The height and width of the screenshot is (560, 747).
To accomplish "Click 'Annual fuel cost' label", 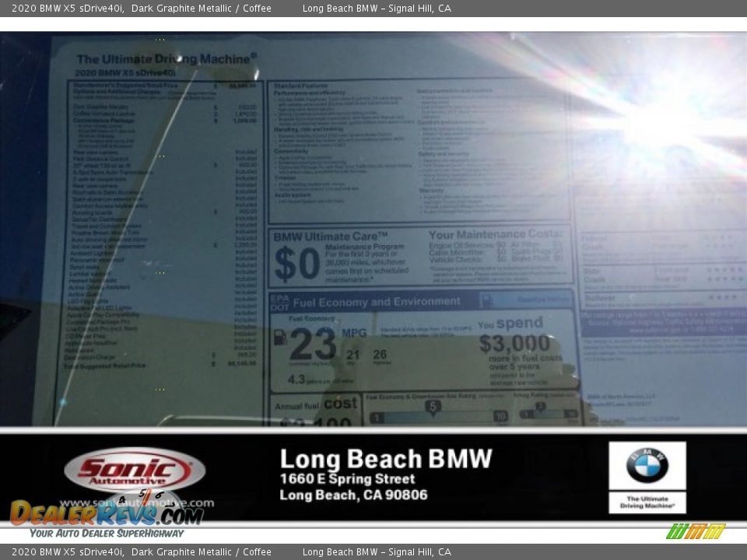I will click(x=316, y=404).
